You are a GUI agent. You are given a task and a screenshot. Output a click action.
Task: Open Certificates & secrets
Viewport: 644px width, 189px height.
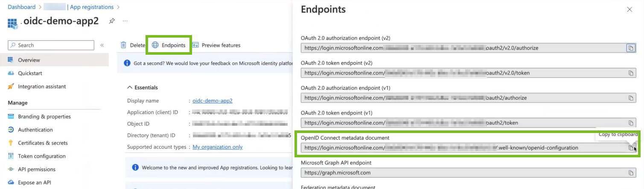pyautogui.click(x=43, y=143)
